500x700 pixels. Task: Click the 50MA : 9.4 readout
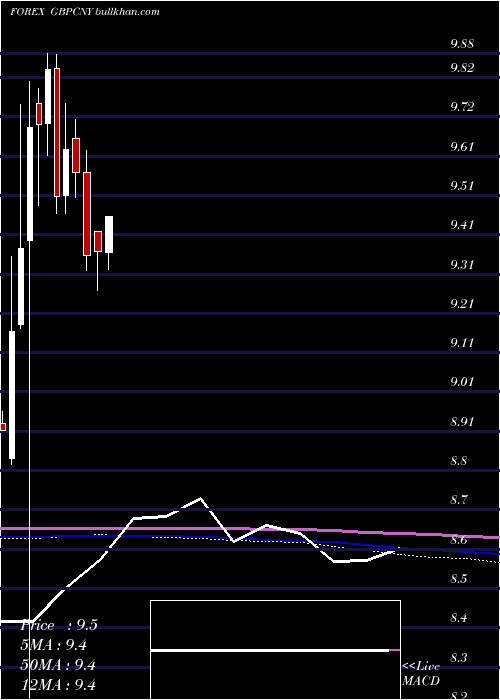coord(58,665)
